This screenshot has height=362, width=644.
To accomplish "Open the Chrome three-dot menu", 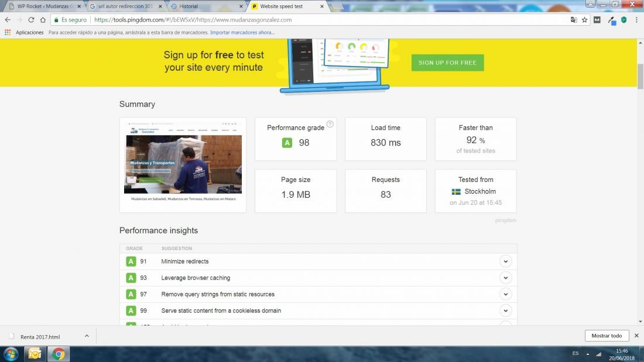I will click(x=636, y=20).
